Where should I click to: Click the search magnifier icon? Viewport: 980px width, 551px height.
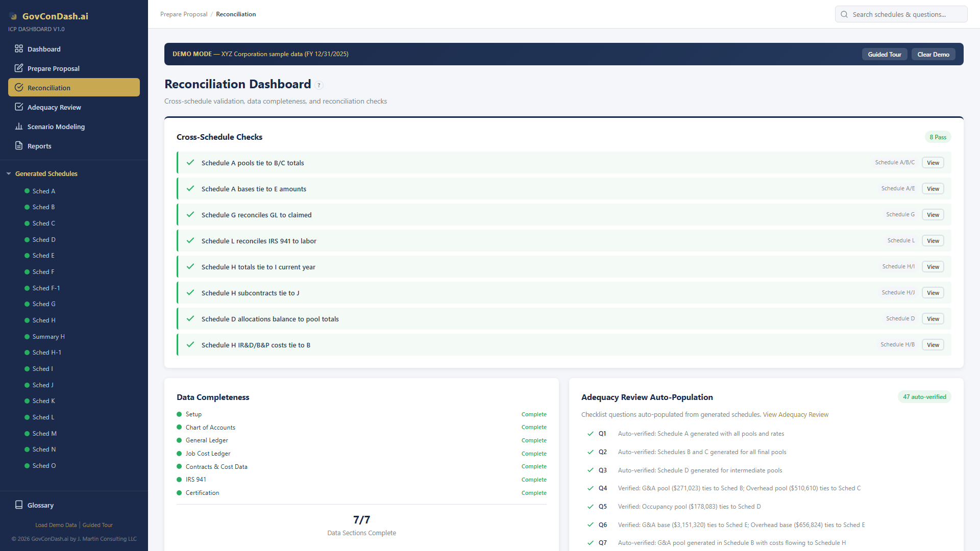845,14
